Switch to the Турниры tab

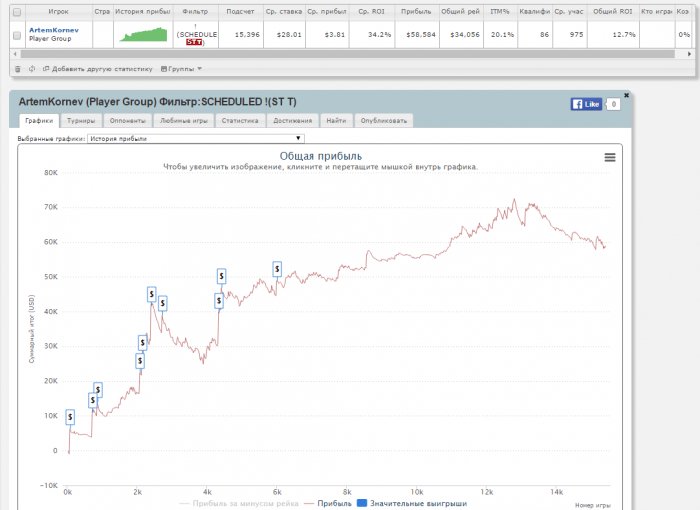pyautogui.click(x=81, y=121)
